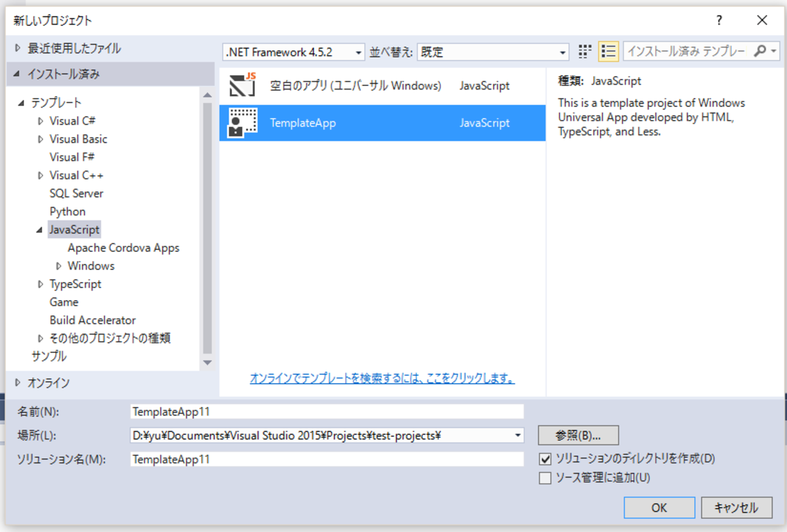The height and width of the screenshot is (532, 787).
Task: Expand the Windows subnode arrow
Action: click(59, 266)
